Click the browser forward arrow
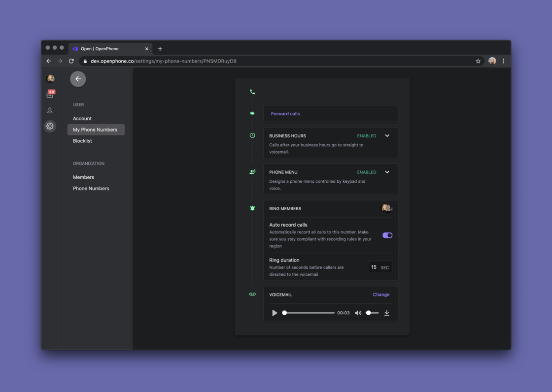Screen dimensions: 552x392 tap(60, 61)
